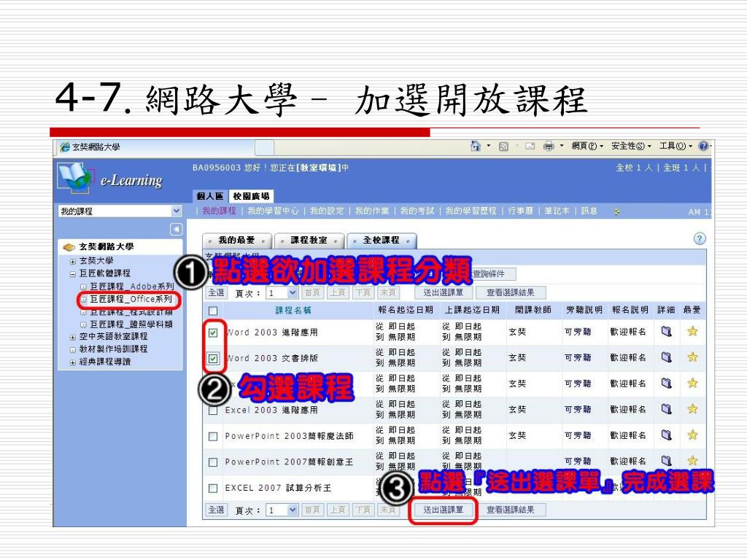
Task: Star Word 2003 文書排版 as favorite
Action: click(693, 357)
